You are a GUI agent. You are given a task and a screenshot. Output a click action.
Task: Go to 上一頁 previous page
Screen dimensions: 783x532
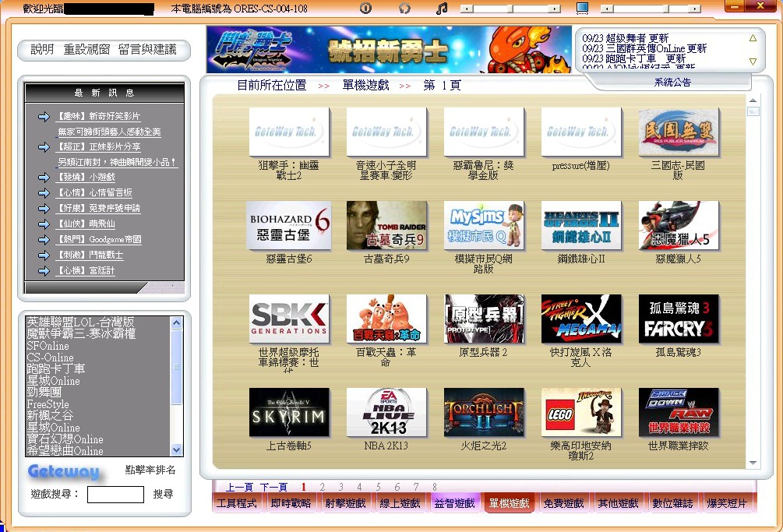click(x=239, y=487)
